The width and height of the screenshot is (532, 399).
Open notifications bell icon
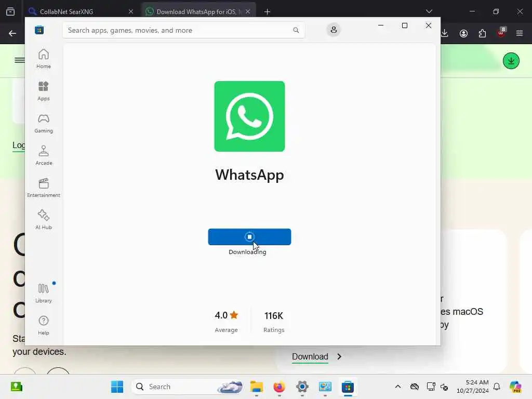click(x=497, y=387)
